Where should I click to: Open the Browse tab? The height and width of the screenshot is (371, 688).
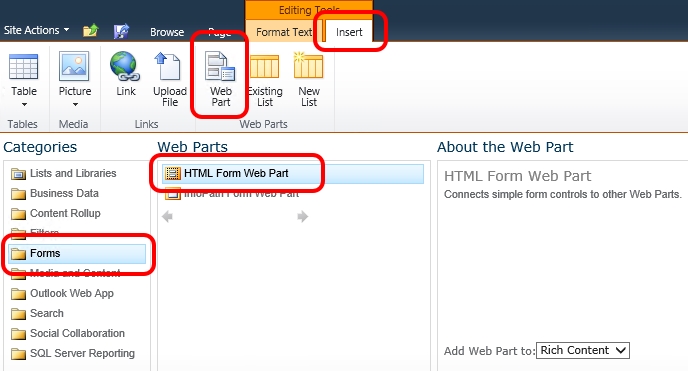167,32
